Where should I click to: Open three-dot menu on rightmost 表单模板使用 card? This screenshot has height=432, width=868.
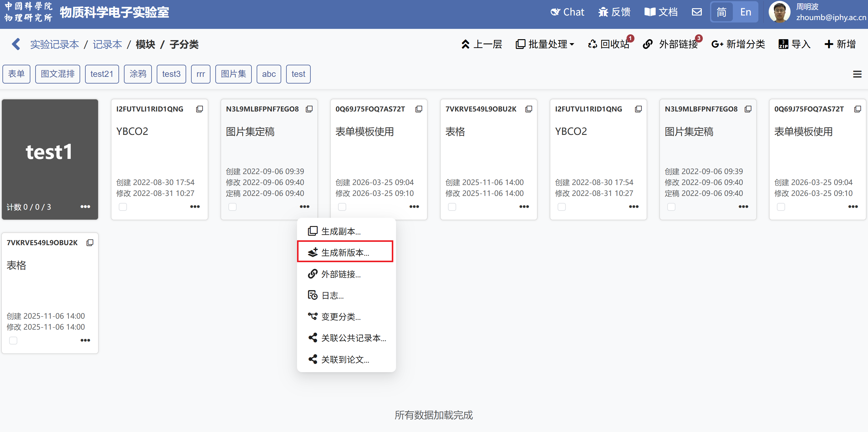click(x=853, y=207)
